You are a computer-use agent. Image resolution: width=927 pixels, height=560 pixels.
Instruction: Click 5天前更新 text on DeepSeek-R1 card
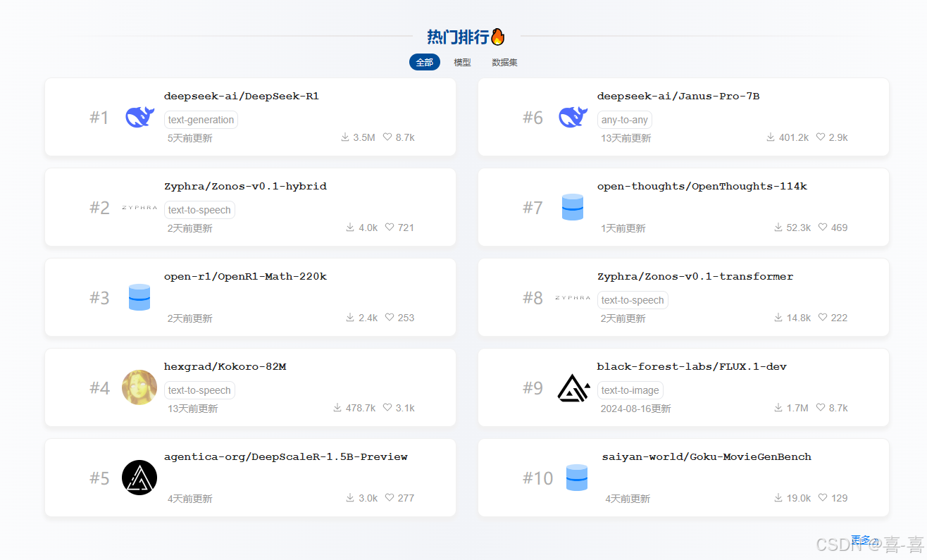(x=189, y=138)
